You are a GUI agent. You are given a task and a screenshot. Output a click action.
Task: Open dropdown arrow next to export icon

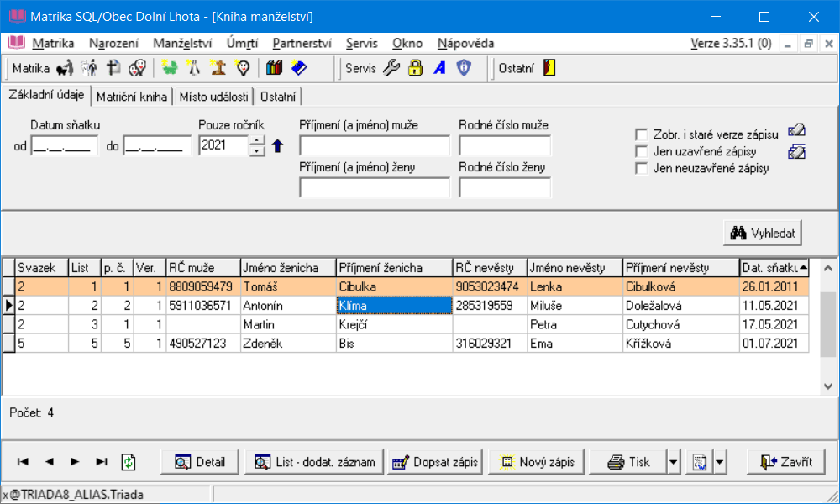coord(719,461)
